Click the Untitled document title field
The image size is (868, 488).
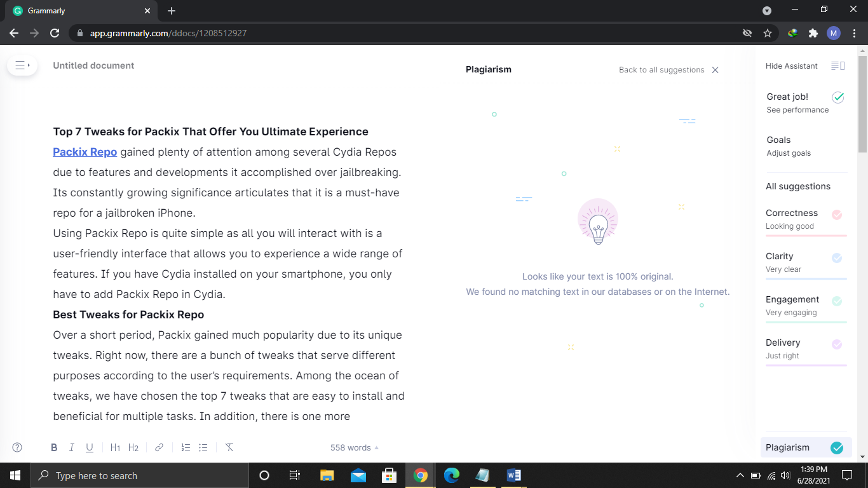93,65
